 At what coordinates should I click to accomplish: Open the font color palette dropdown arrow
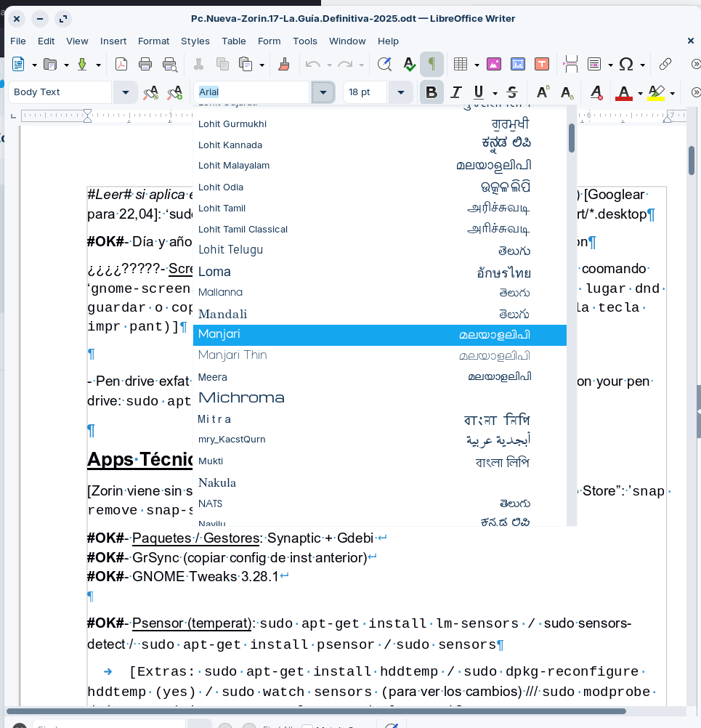pyautogui.click(x=640, y=93)
